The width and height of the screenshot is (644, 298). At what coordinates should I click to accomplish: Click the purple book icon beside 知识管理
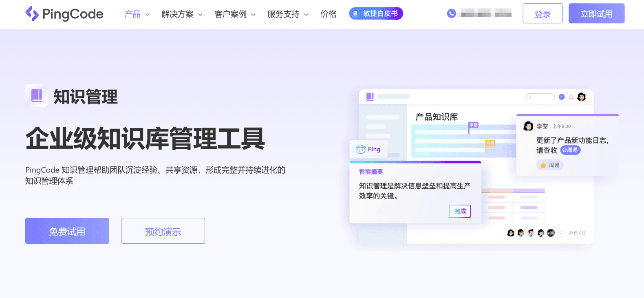37,96
